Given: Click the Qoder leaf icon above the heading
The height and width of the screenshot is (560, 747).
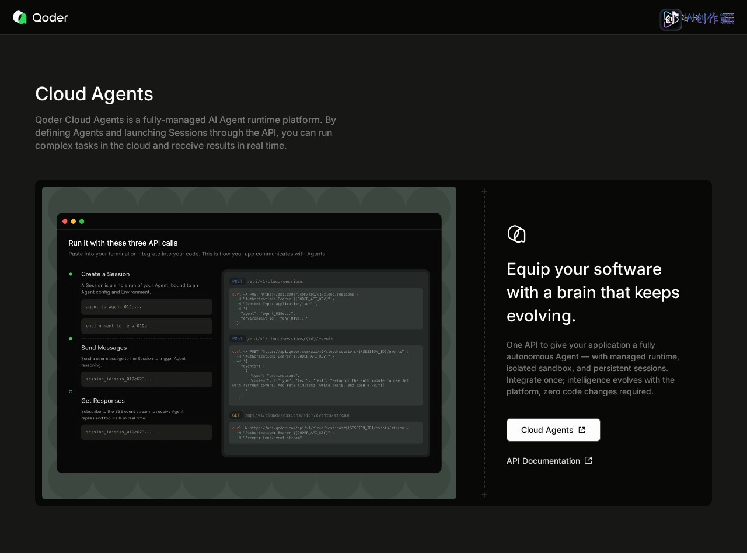Looking at the screenshot, I should click(516, 234).
